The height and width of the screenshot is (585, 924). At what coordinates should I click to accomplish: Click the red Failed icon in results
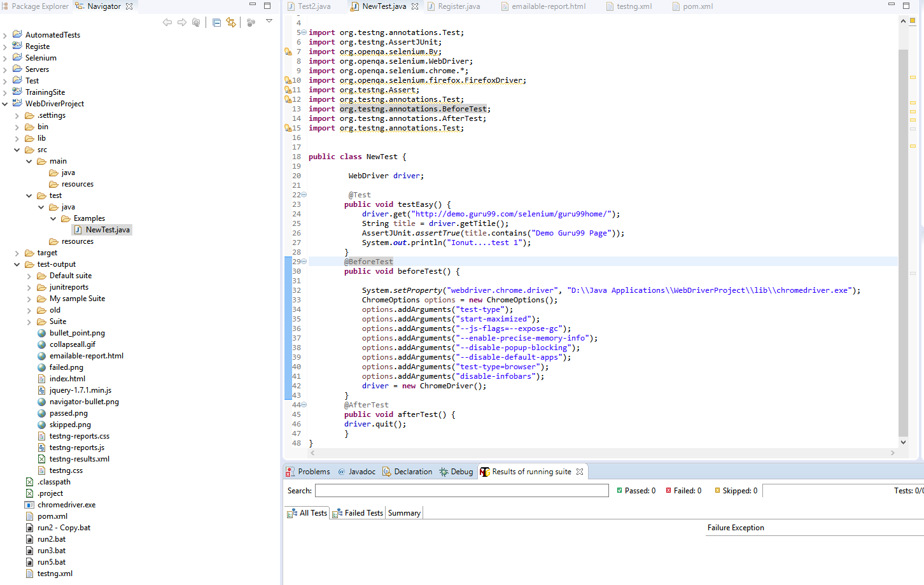click(668, 490)
